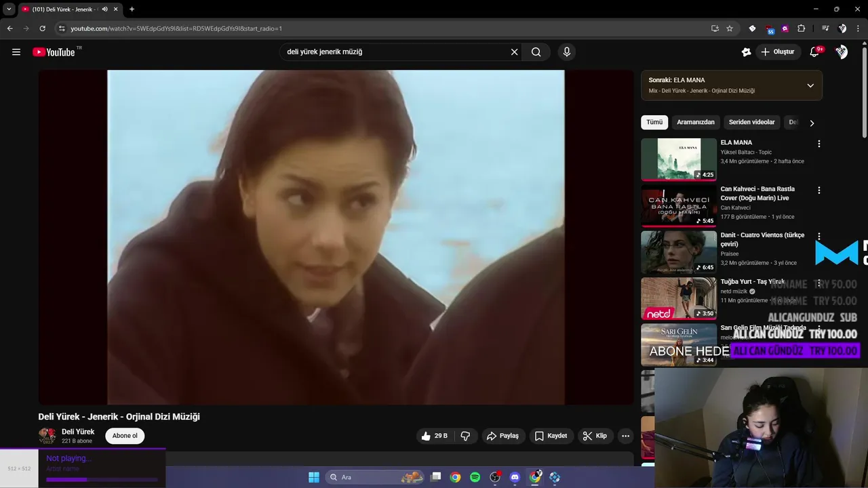
Task: Clear the search box text
Action: pos(514,52)
